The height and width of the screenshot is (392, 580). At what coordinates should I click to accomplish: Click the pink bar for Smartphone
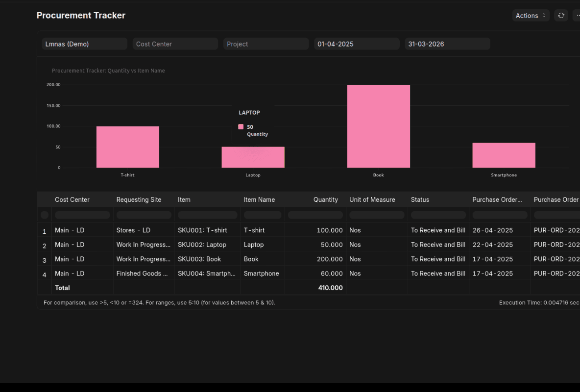tap(504, 155)
